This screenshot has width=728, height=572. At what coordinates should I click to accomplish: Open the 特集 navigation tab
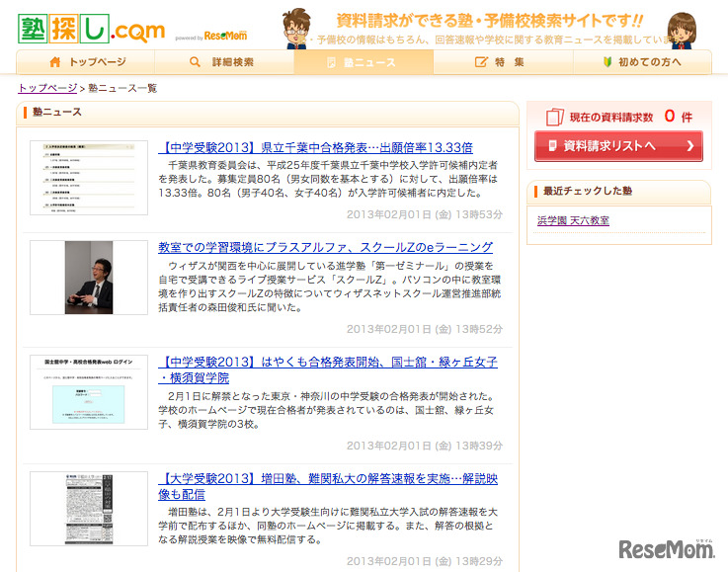(x=504, y=62)
